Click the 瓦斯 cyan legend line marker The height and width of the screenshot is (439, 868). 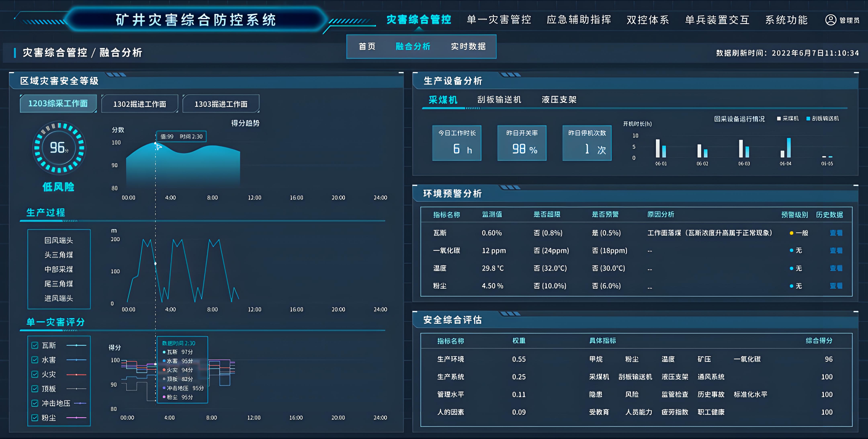77,345
